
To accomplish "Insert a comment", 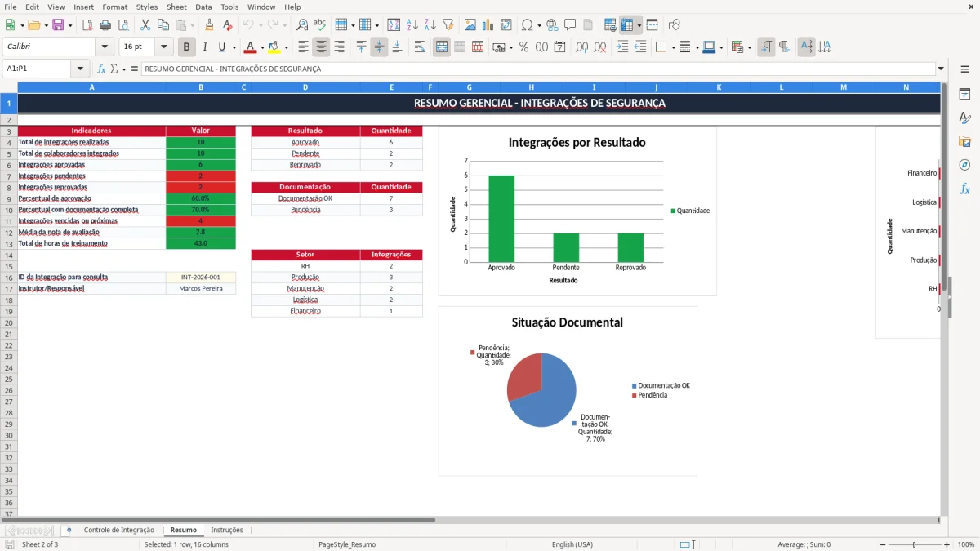I will pyautogui.click(x=570, y=25).
